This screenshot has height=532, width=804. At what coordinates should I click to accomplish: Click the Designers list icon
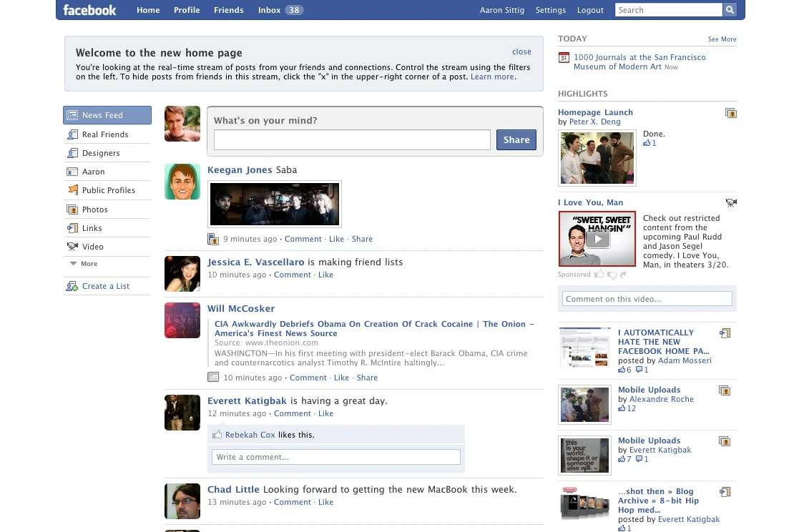click(72, 153)
